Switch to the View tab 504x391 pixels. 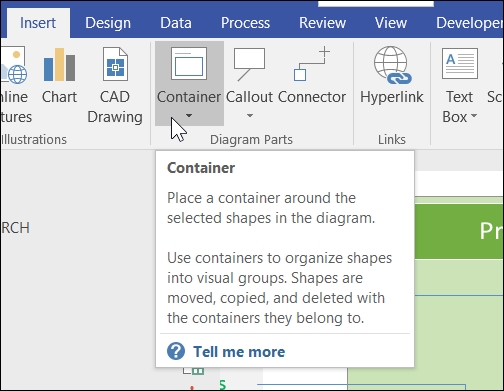(x=391, y=23)
